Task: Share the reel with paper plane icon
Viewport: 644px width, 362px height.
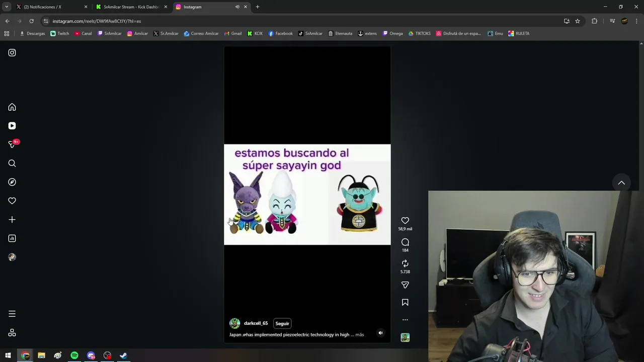Action: (x=405, y=285)
